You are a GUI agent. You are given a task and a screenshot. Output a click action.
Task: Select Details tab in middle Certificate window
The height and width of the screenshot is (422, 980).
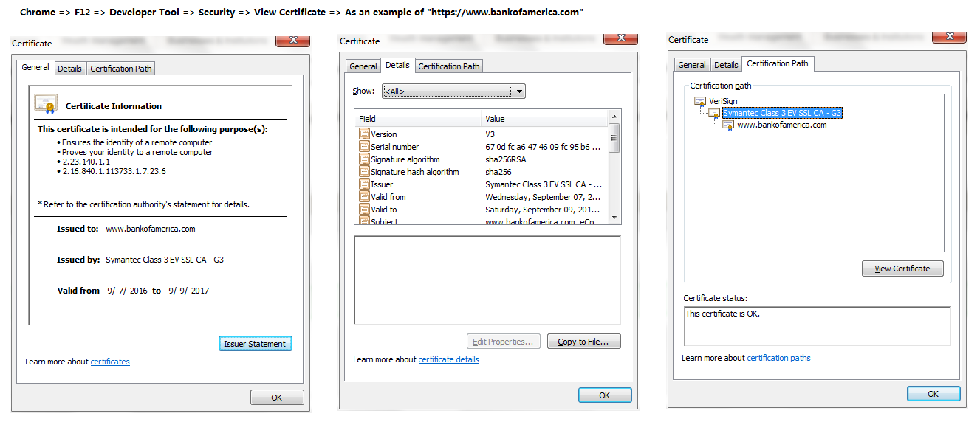pos(397,65)
